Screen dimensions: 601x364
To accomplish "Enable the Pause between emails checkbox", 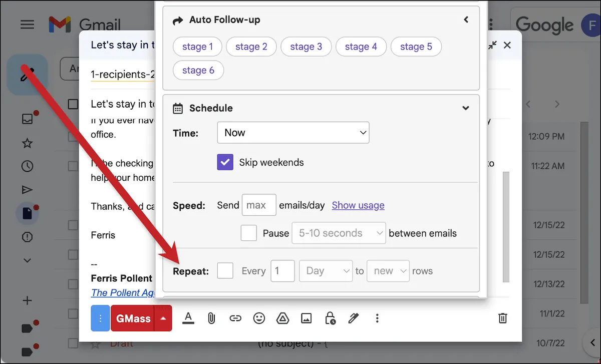I will coord(249,233).
